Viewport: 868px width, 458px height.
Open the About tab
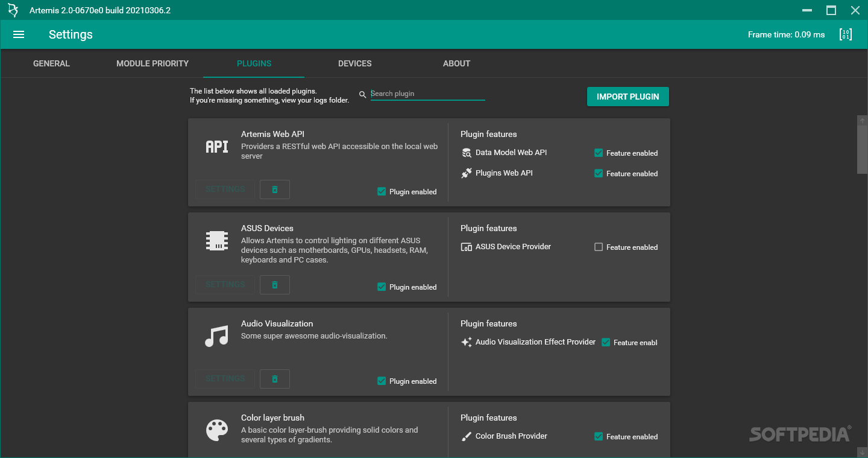(456, 63)
